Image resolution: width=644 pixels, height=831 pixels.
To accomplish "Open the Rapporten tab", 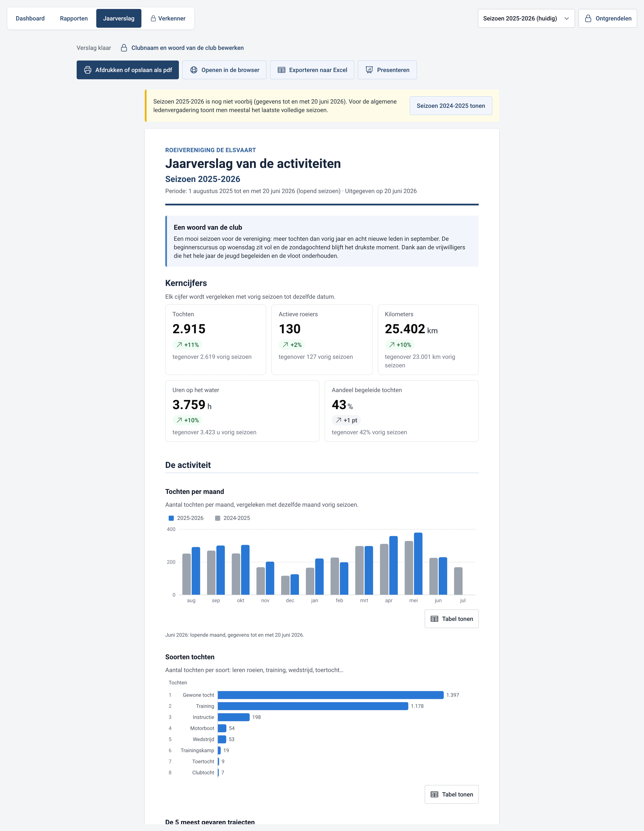I will pyautogui.click(x=74, y=18).
